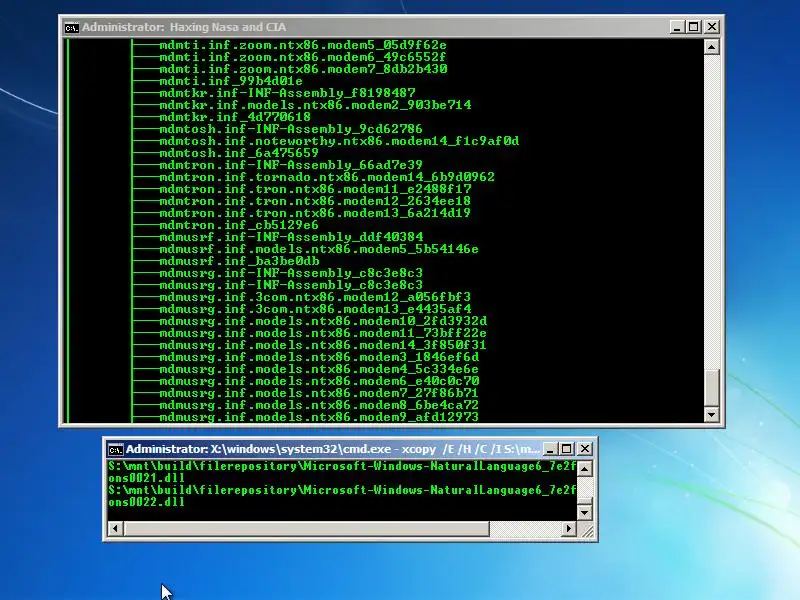Maximize the Haxing Nasa and CIA window
This screenshot has height=600, width=800.
pyautogui.click(x=694, y=27)
